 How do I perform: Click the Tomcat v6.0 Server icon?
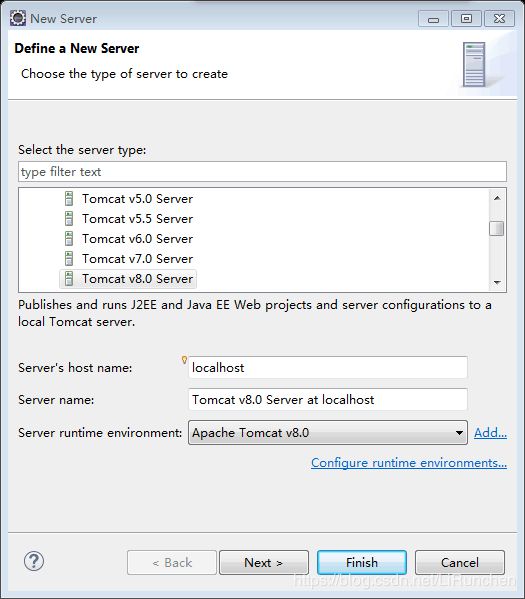point(69,239)
